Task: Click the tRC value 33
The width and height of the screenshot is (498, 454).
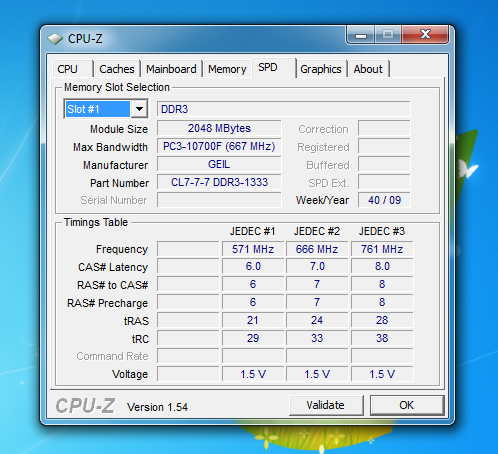Action: [317, 338]
